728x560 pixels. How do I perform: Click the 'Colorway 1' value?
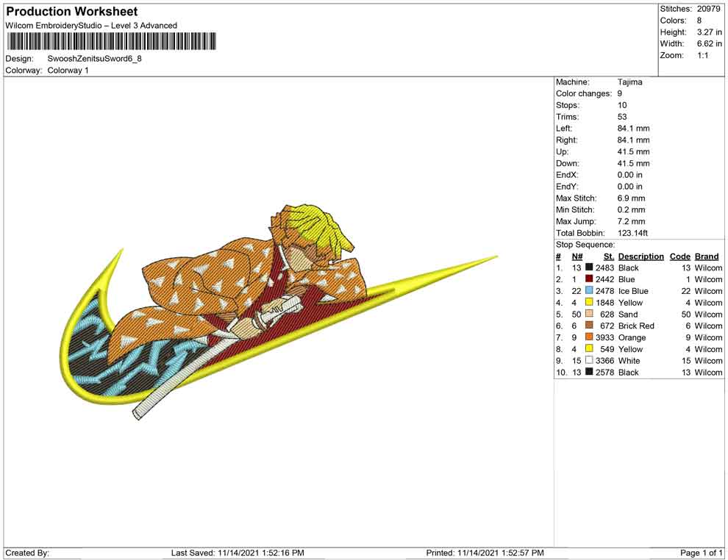[x=68, y=71]
